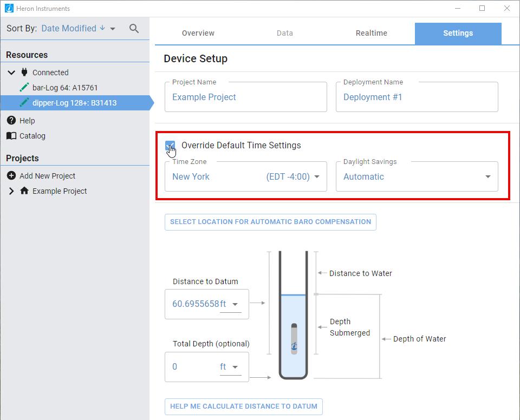The width and height of the screenshot is (520, 420).
Task: Click the Example Project home icon
Action: click(x=24, y=191)
